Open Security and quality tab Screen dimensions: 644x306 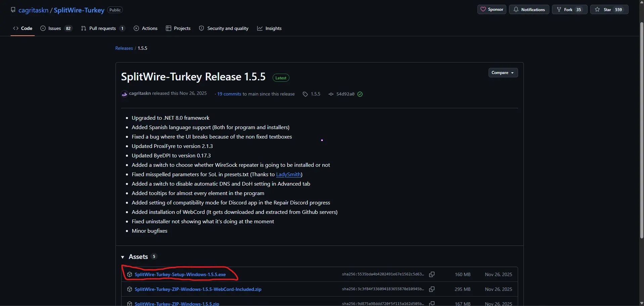pos(224,28)
